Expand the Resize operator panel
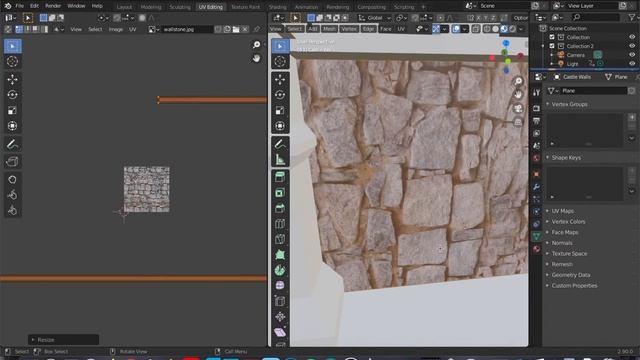The image size is (640, 360). click(x=63, y=340)
